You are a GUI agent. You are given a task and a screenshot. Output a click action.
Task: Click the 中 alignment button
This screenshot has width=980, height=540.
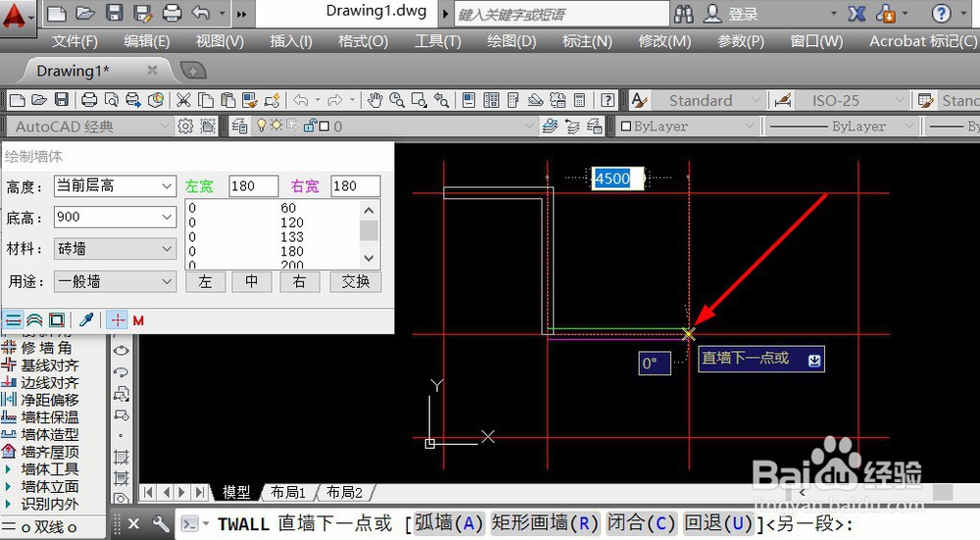252,282
